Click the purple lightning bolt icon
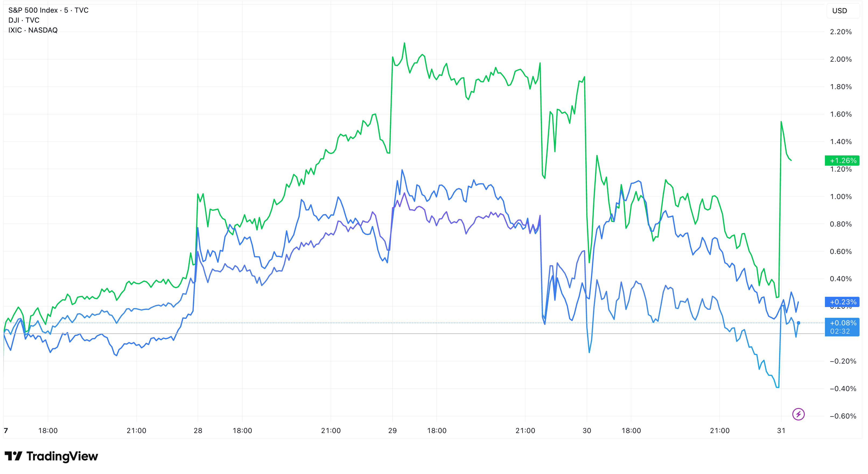This screenshot has width=868, height=474. tap(798, 414)
